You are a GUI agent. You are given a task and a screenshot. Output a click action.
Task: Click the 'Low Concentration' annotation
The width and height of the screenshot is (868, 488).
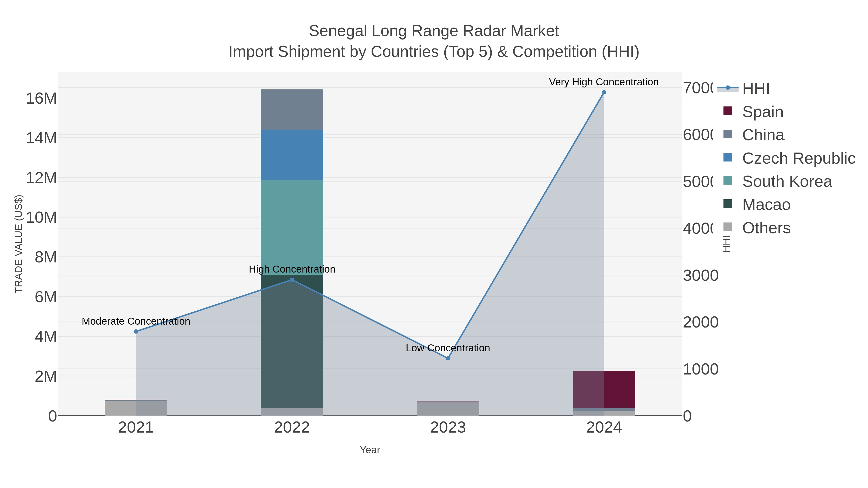[x=448, y=348]
